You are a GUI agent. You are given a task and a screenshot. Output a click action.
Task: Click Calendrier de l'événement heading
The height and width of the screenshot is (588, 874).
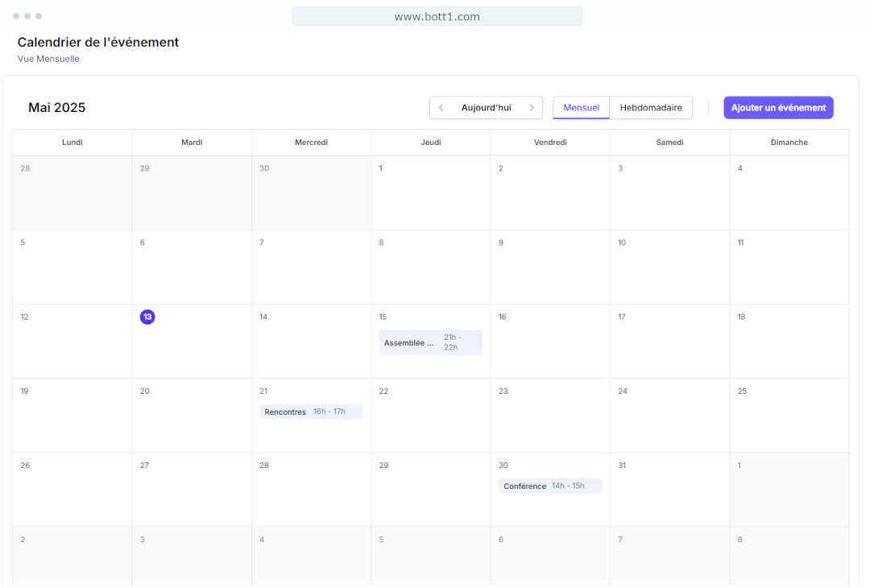97,42
